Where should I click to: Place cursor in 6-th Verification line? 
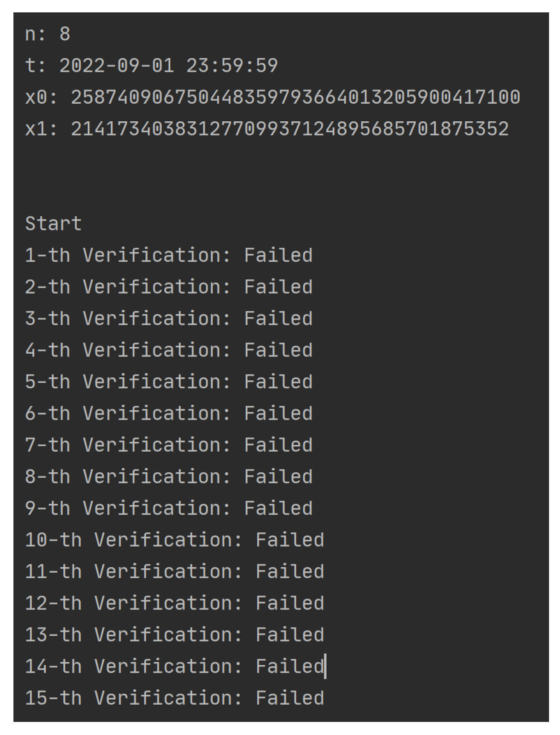(x=169, y=413)
